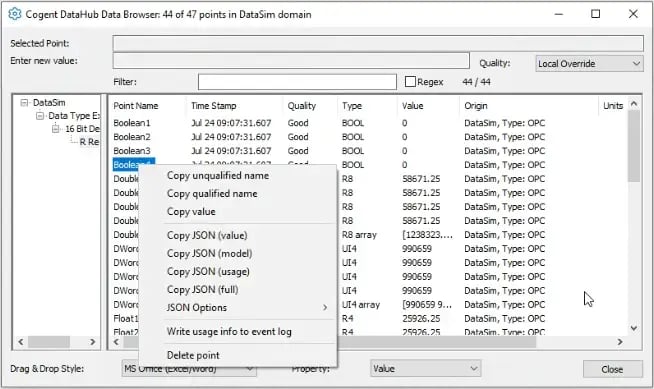The image size is (654, 389).
Task: Select the R Re tree item
Action: pos(89,142)
